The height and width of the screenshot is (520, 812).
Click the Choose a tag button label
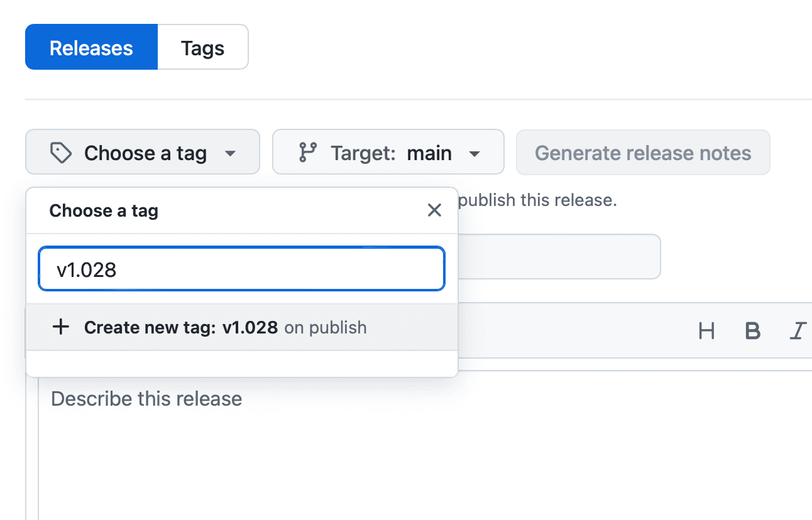pos(145,153)
